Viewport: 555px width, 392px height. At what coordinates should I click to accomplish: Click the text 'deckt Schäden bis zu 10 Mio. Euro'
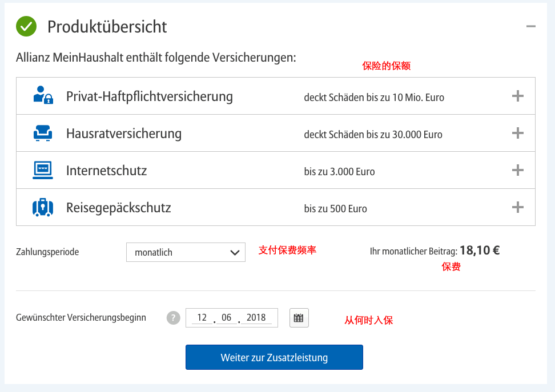point(374,98)
